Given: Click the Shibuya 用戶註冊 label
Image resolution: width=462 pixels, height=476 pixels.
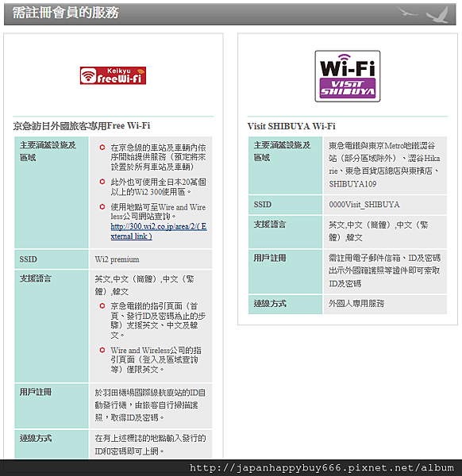Looking at the screenshot, I should (x=270, y=258).
